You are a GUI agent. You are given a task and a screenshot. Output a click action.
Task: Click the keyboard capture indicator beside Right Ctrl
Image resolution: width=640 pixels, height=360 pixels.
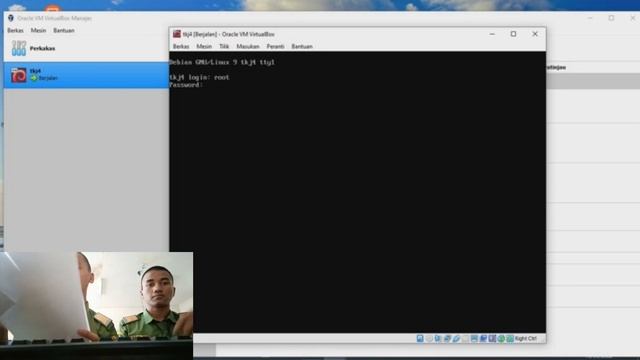[x=510, y=338]
